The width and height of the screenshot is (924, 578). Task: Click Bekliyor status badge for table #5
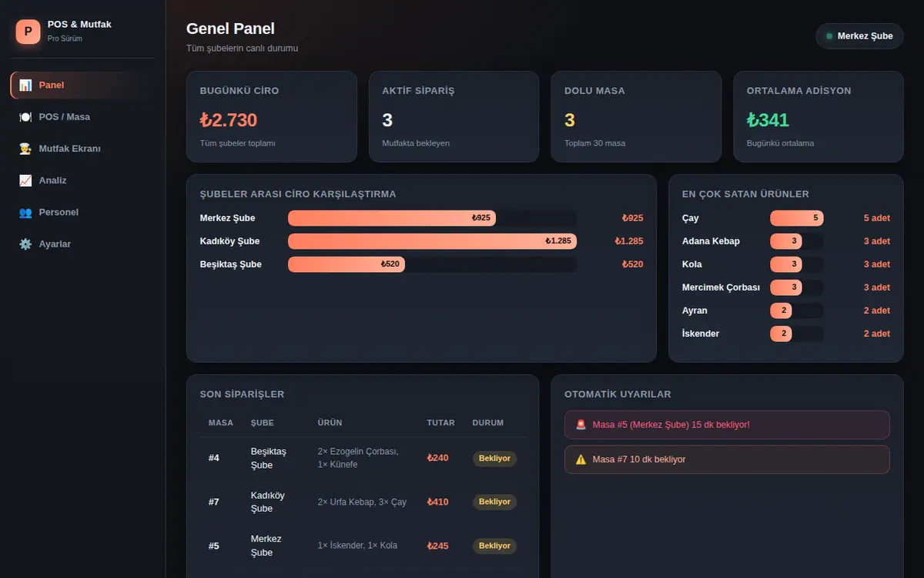[494, 546]
